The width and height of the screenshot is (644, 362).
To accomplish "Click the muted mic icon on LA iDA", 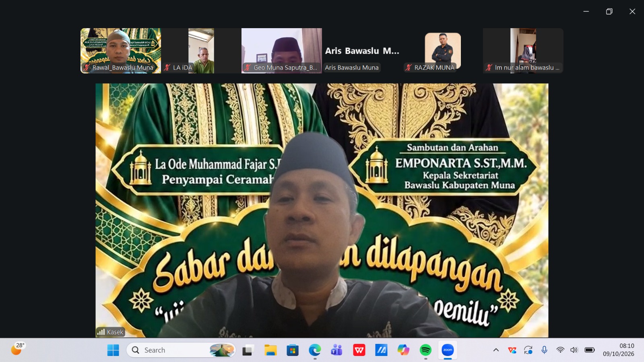I will pos(167,68).
